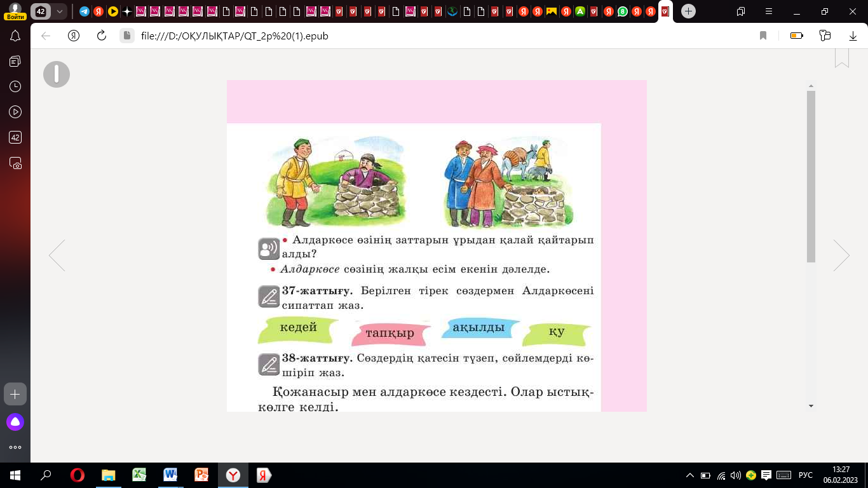Image resolution: width=868 pixels, height=488 pixels.
Task: Click the green кедей word banner
Action: click(x=297, y=330)
